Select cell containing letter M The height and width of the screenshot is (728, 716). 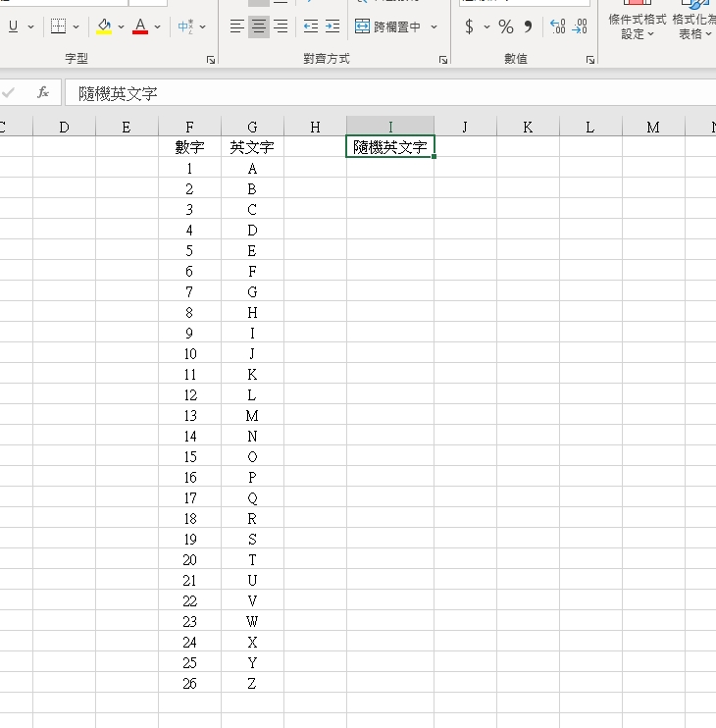pos(252,416)
